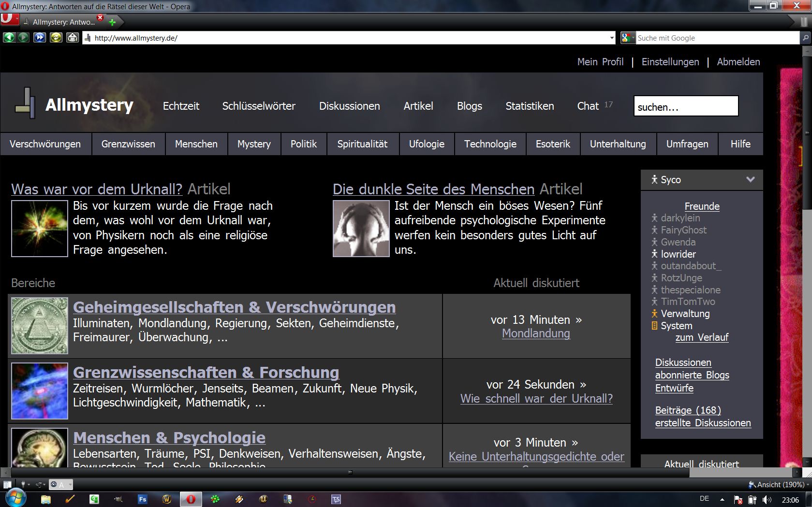The height and width of the screenshot is (507, 812).
Task: Select friend lowrider in the sidebar
Action: [678, 254]
